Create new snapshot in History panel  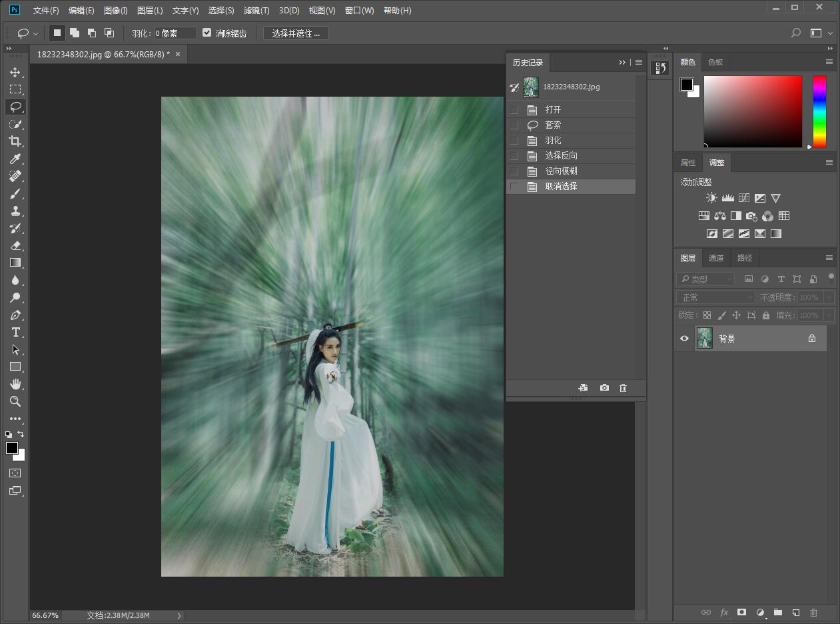(x=604, y=387)
